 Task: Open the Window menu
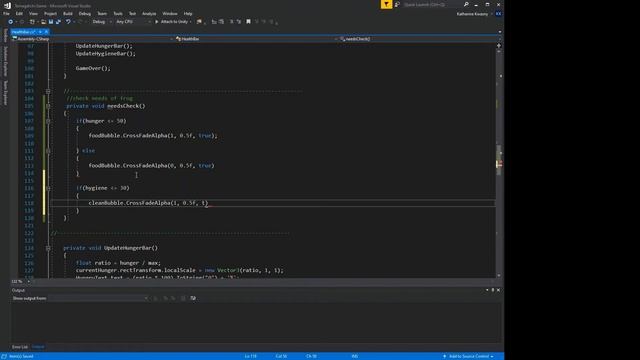[x=170, y=14]
